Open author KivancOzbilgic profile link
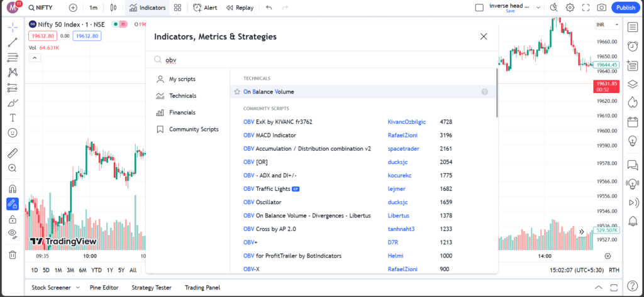Screen dimensions: 644x297 pos(407,122)
